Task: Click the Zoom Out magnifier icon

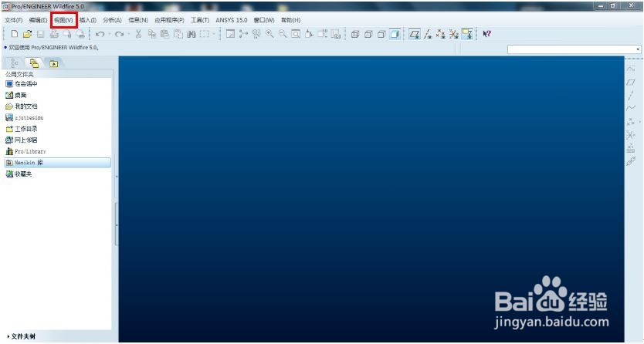Action: (283, 34)
